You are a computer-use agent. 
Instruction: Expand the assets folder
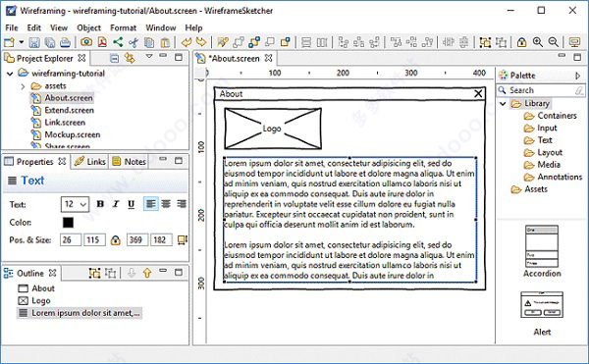click(23, 86)
